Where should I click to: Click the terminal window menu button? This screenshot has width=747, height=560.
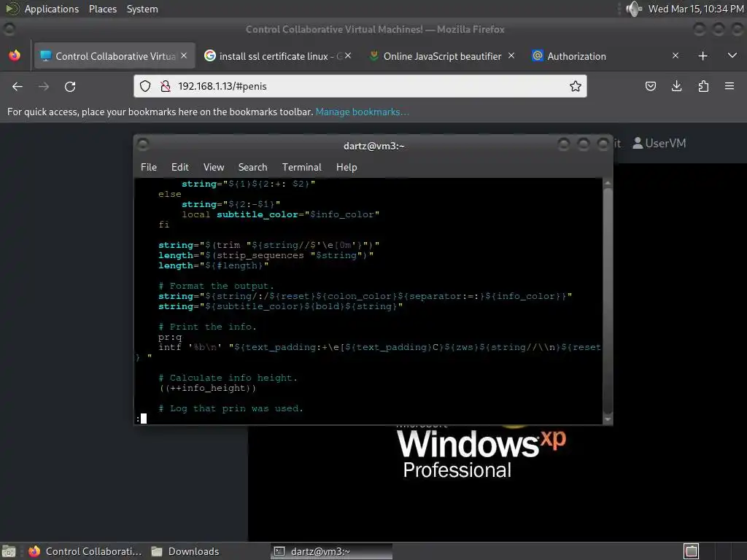(143, 144)
